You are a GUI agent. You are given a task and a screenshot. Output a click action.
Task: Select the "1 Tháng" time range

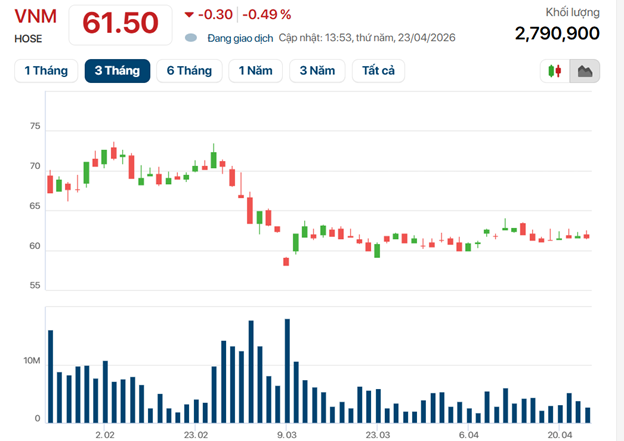46,71
